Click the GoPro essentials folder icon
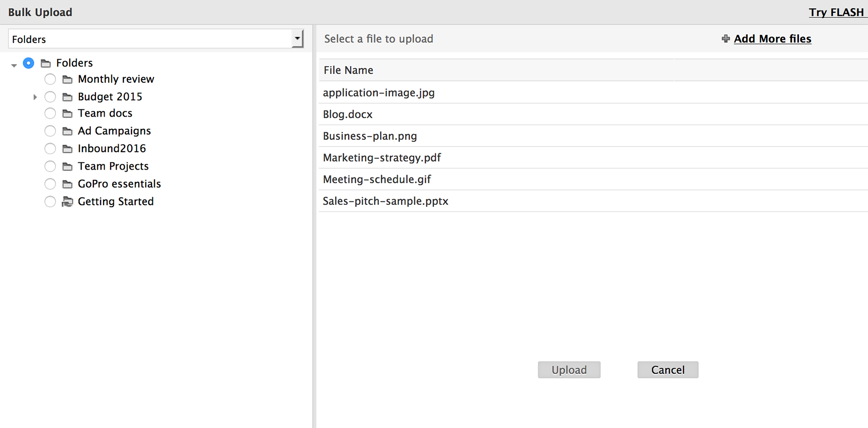Viewport: 868px width, 428px height. [x=68, y=184]
